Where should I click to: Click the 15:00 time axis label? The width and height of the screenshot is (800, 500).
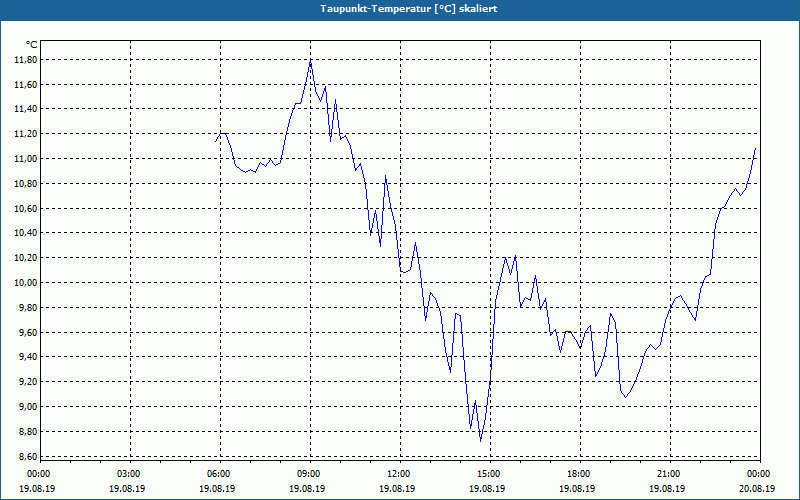pos(488,474)
